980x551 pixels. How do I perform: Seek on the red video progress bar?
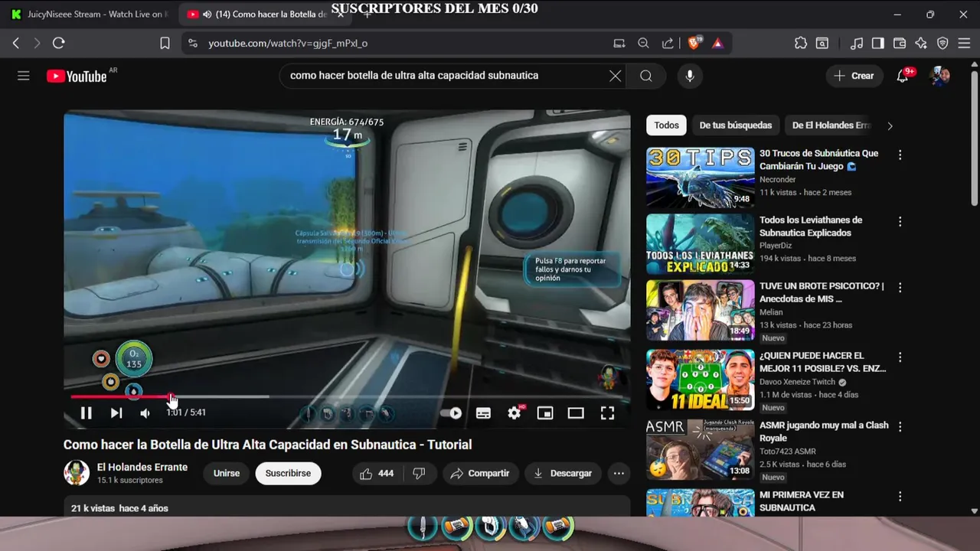(x=347, y=396)
